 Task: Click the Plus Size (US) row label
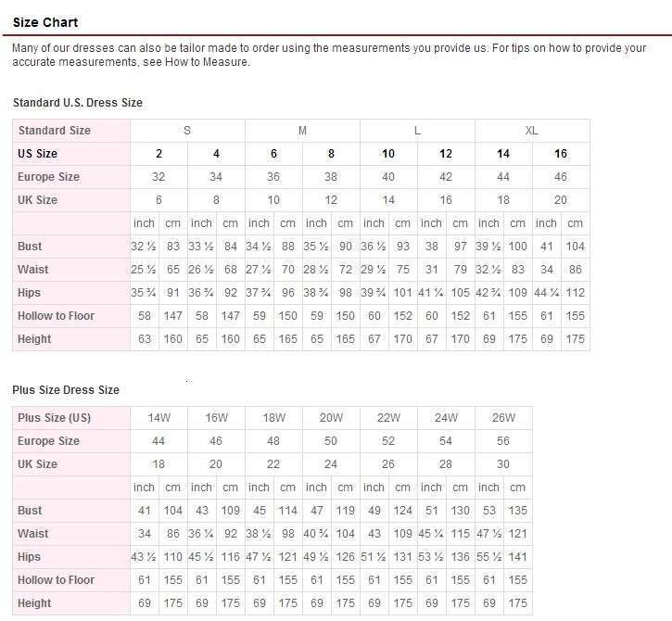click(x=56, y=418)
